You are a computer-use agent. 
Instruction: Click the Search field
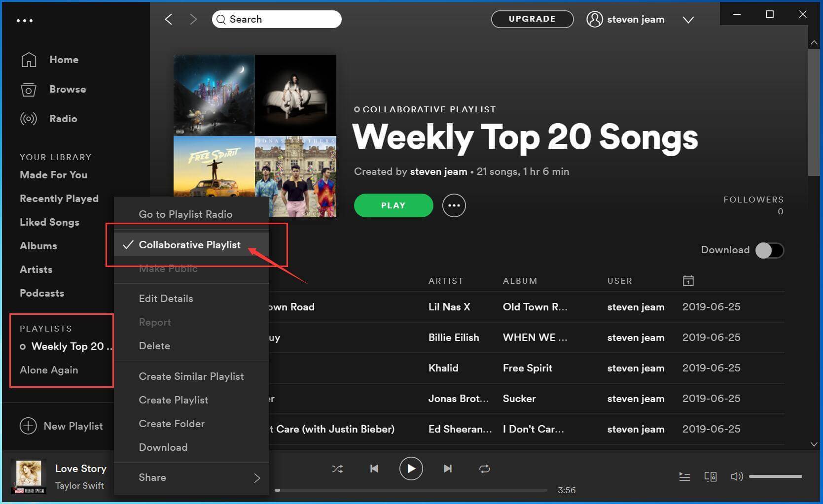tap(277, 19)
